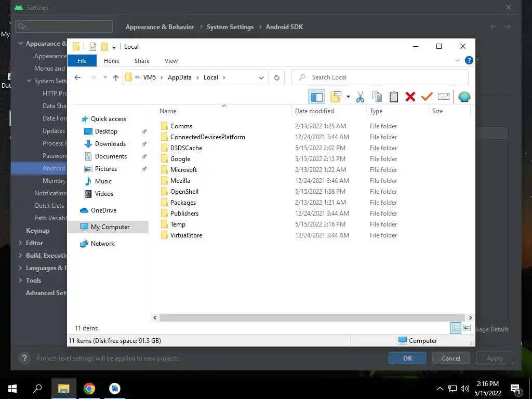The height and width of the screenshot is (399, 532).
Task: Click the AppData breadcrumb segment
Action: (x=179, y=77)
